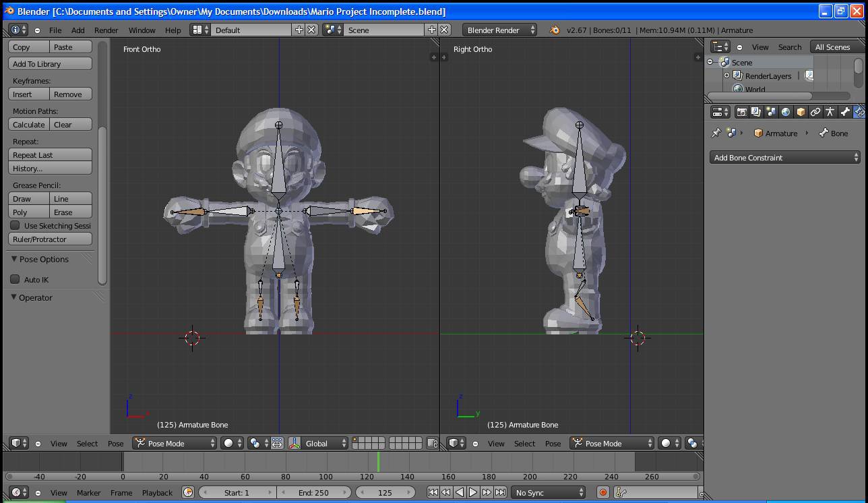Click the manipulator axes icon in front viewport

point(294,443)
